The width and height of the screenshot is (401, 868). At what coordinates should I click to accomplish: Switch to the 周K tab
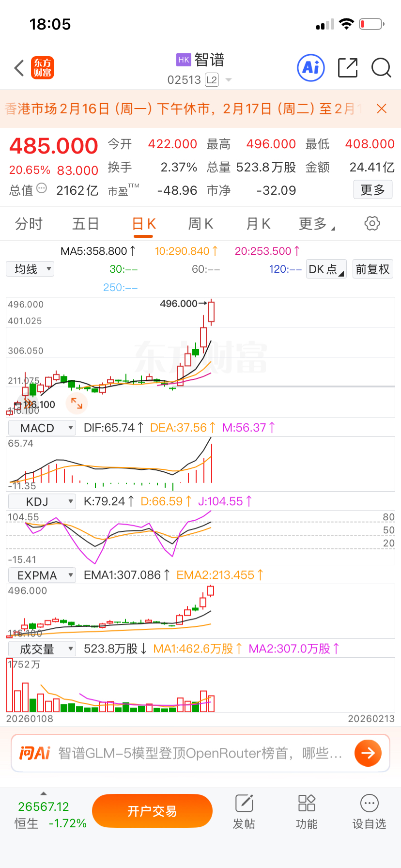tap(200, 224)
